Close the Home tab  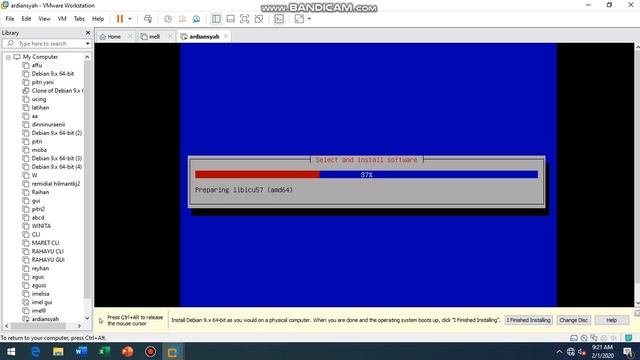130,36
